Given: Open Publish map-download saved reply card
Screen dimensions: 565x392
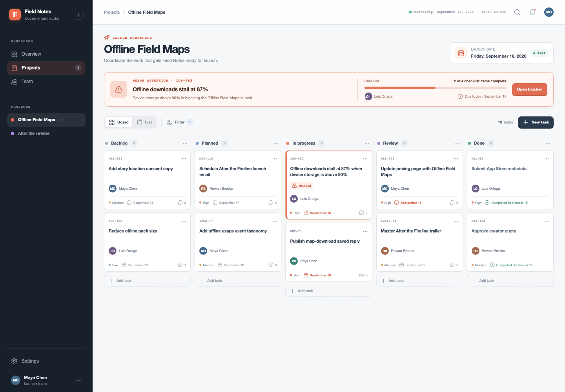Looking at the screenshot, I should tap(329, 252).
